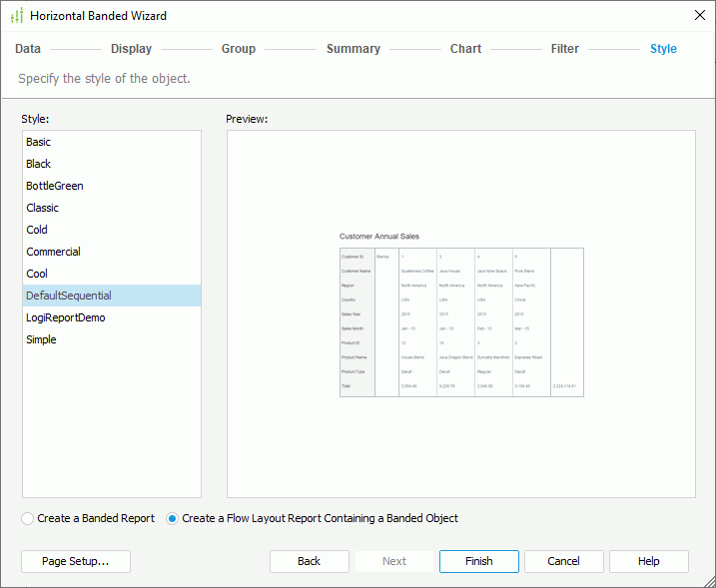Select the Commercial style from list
Screen dimensions: 716x588
click(54, 252)
